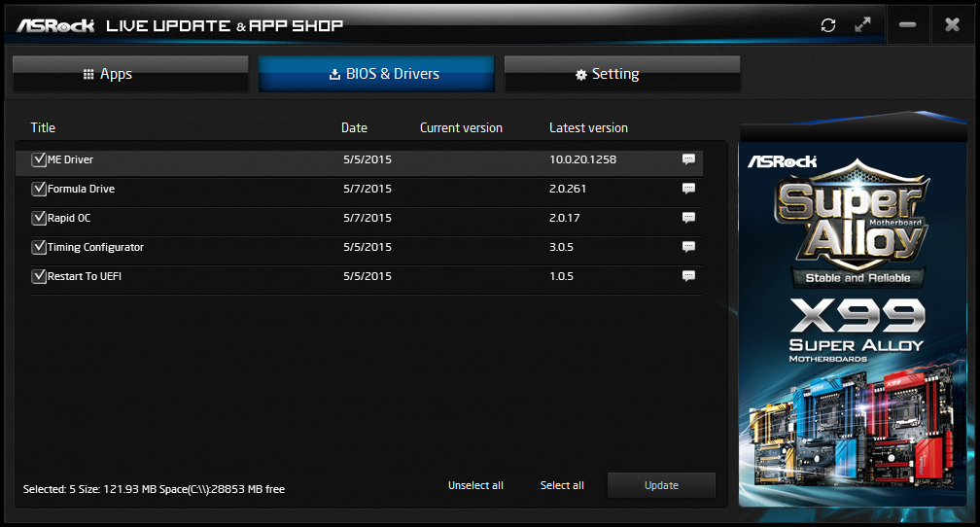The image size is (980, 527).
Task: Click version 3.0.5 of Timing Configurator
Action: point(561,247)
